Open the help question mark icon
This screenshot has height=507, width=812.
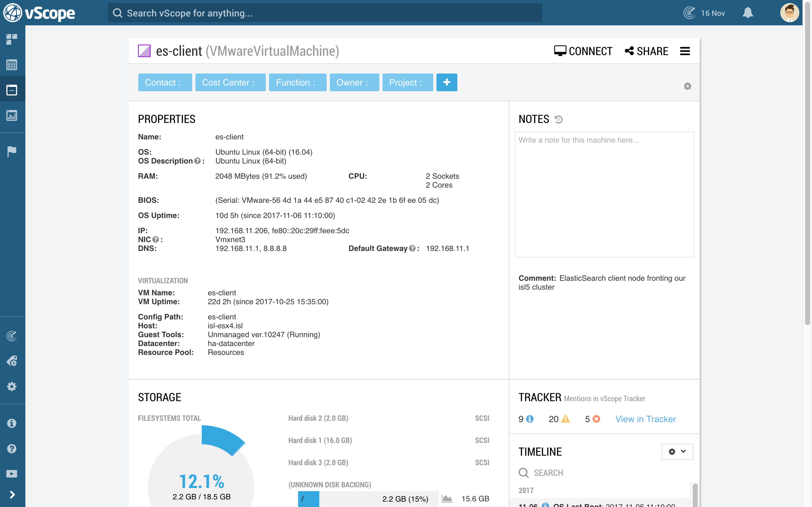tap(12, 449)
